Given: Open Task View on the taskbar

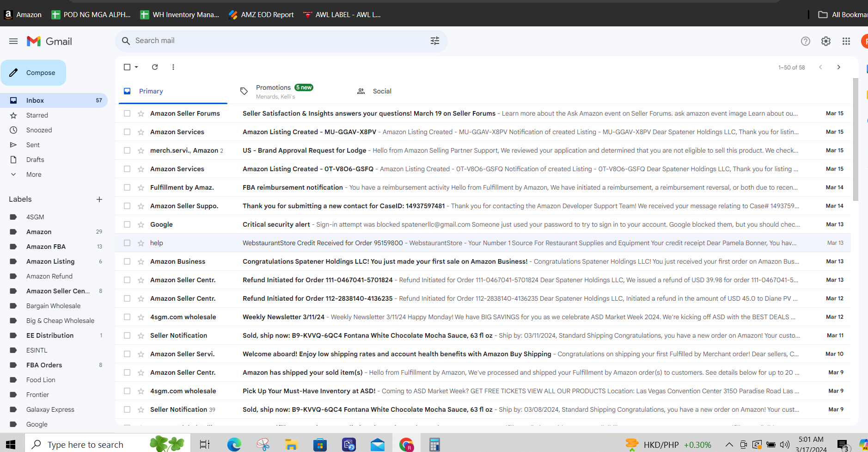Looking at the screenshot, I should tap(205, 445).
